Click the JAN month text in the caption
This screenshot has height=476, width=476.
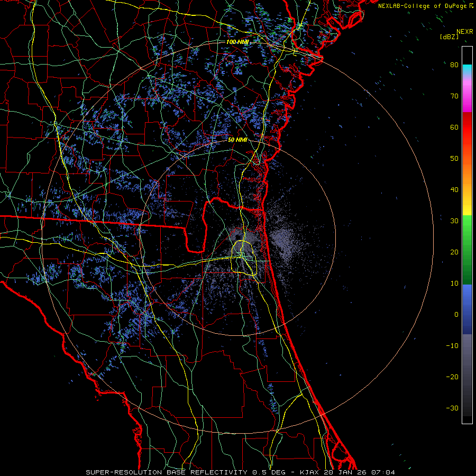346,472
